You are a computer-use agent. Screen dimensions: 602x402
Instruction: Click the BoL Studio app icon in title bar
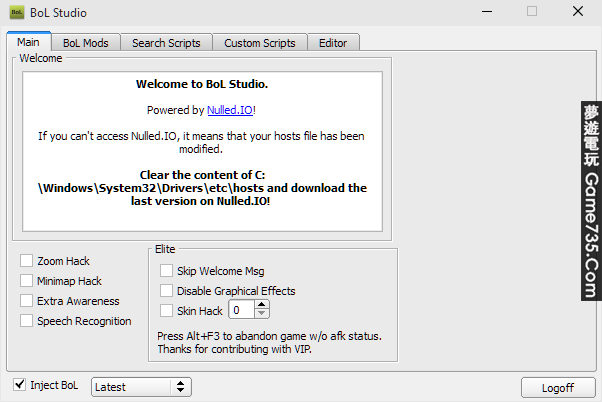[17, 12]
